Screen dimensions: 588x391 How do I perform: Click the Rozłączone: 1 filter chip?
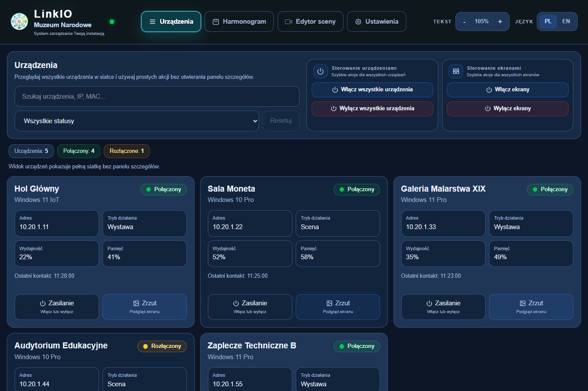[127, 151]
